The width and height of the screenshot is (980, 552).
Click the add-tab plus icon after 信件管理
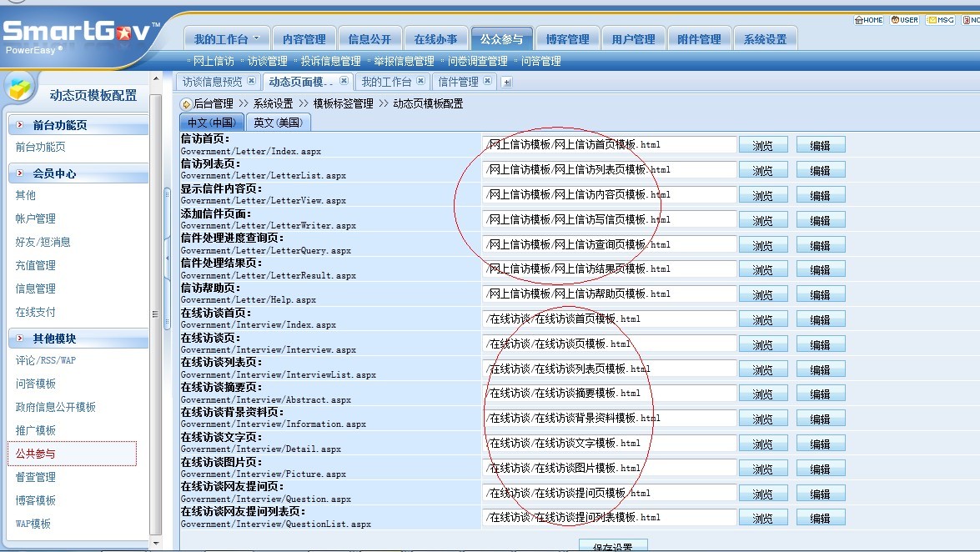(x=506, y=82)
